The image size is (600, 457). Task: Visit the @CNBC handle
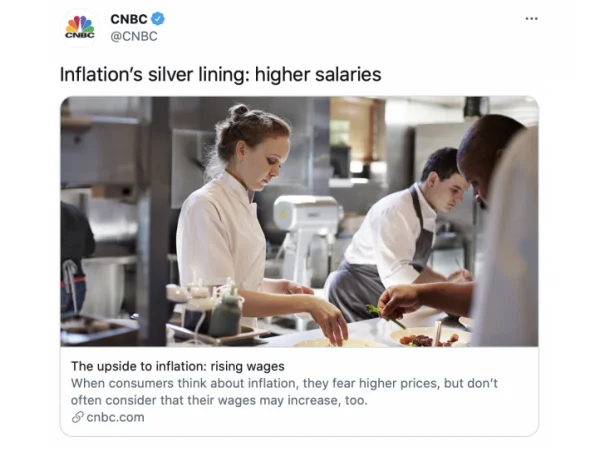point(134,36)
